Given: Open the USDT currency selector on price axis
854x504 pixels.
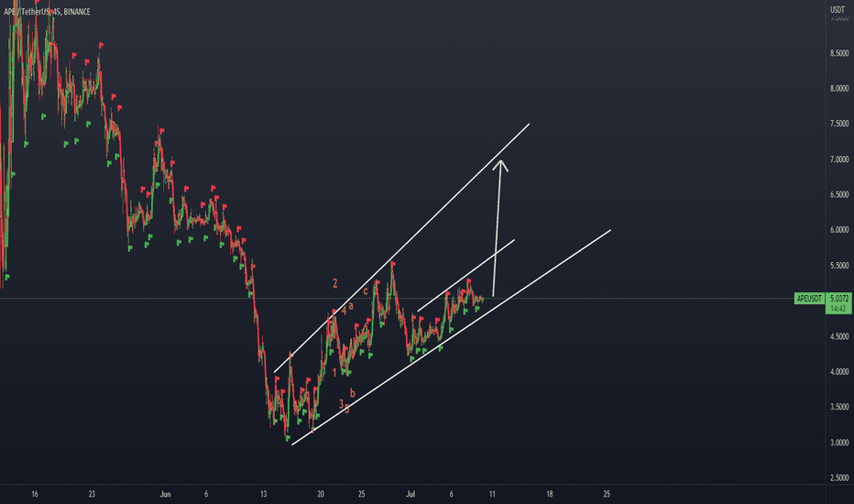Looking at the screenshot, I should coord(838,10).
